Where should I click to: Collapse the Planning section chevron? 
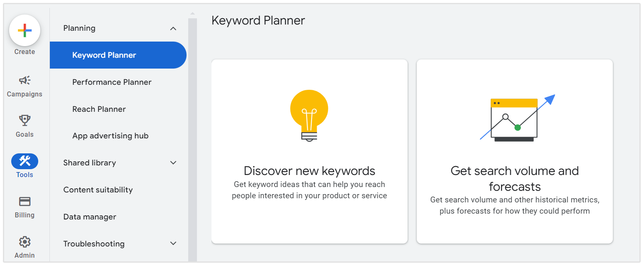point(173,29)
